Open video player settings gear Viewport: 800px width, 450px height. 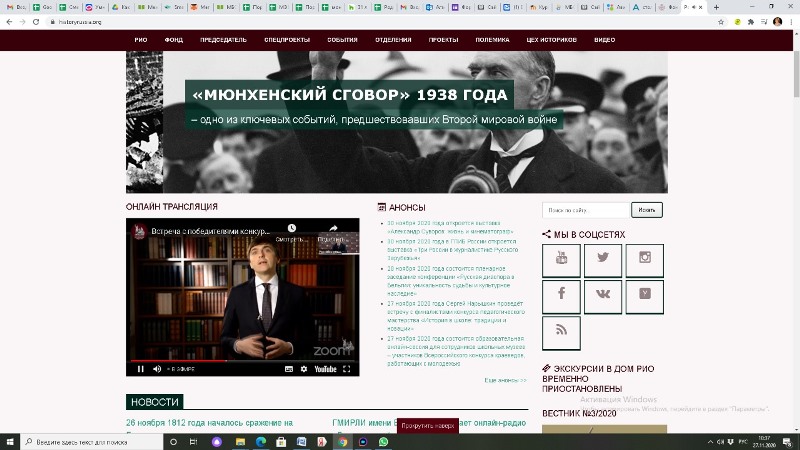[304, 369]
